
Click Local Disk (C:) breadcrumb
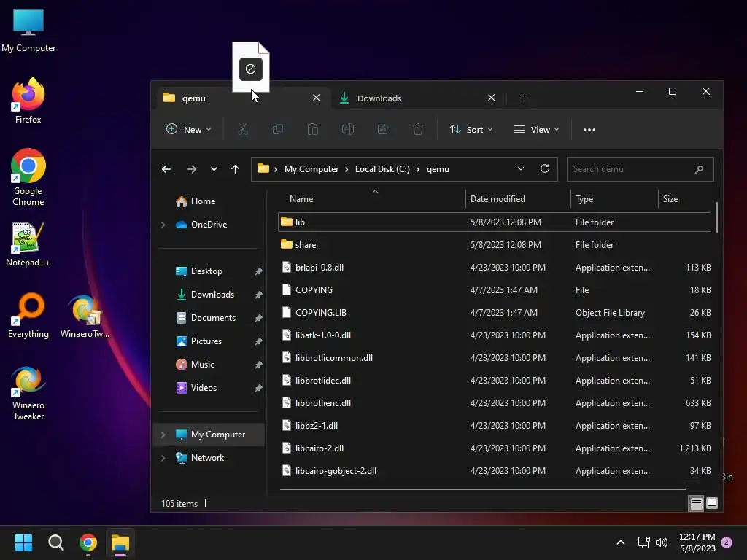click(382, 169)
